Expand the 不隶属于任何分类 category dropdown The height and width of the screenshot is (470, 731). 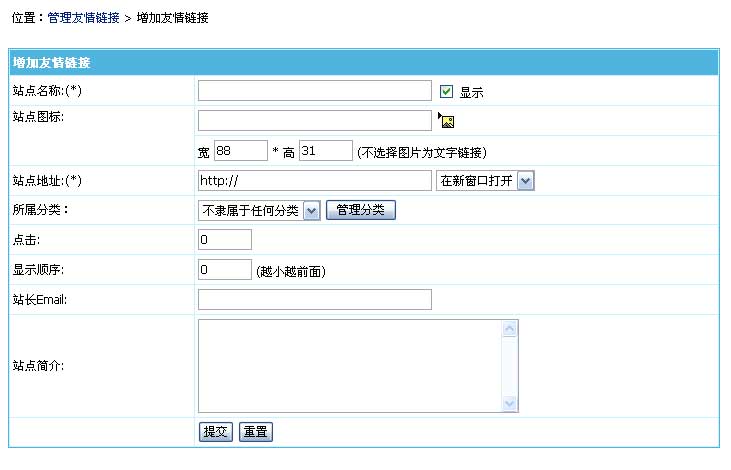click(259, 210)
